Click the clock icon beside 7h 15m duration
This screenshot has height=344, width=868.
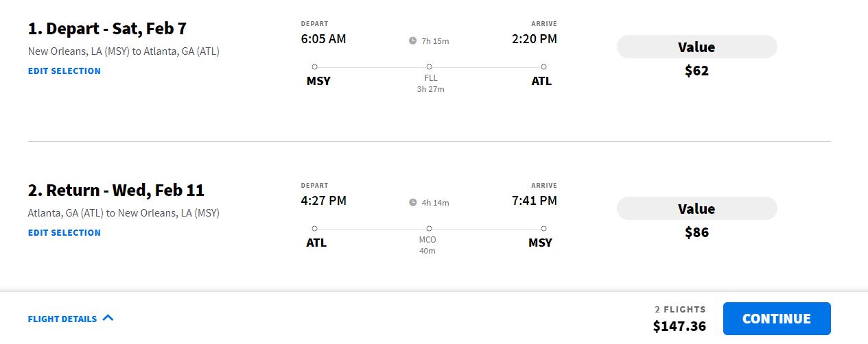tap(412, 40)
